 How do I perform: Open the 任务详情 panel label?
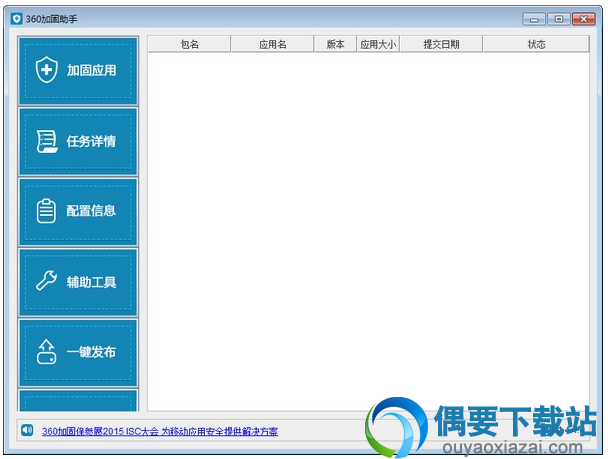[x=91, y=141]
